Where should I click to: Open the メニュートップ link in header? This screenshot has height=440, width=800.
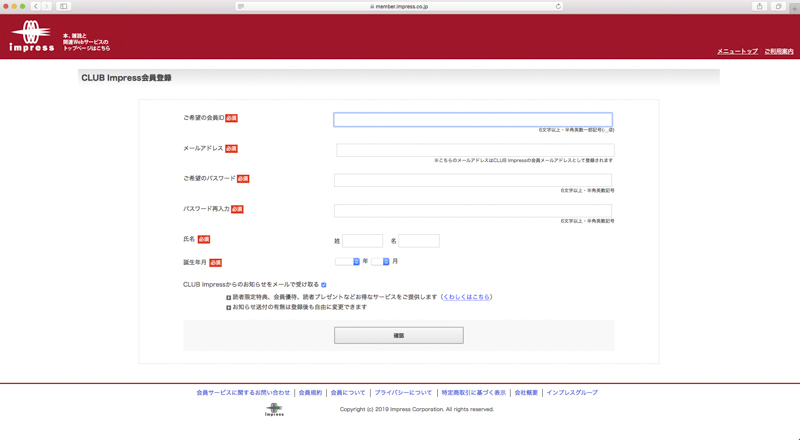(737, 52)
